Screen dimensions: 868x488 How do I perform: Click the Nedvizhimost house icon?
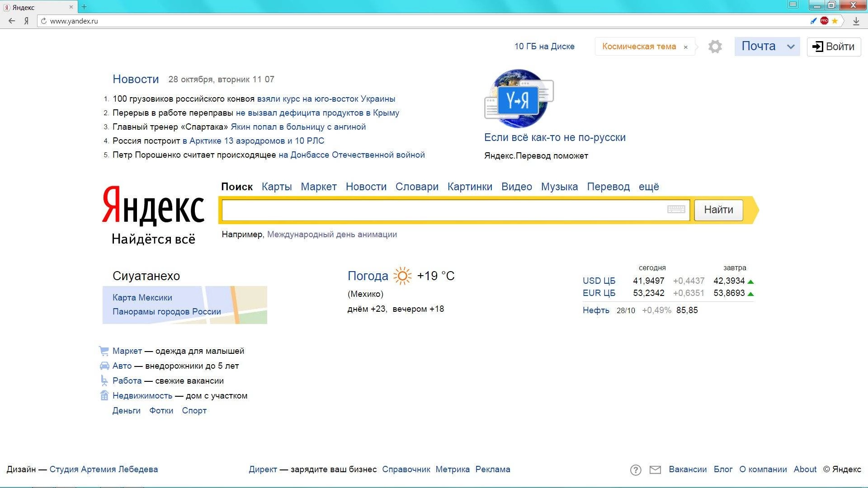point(104,395)
